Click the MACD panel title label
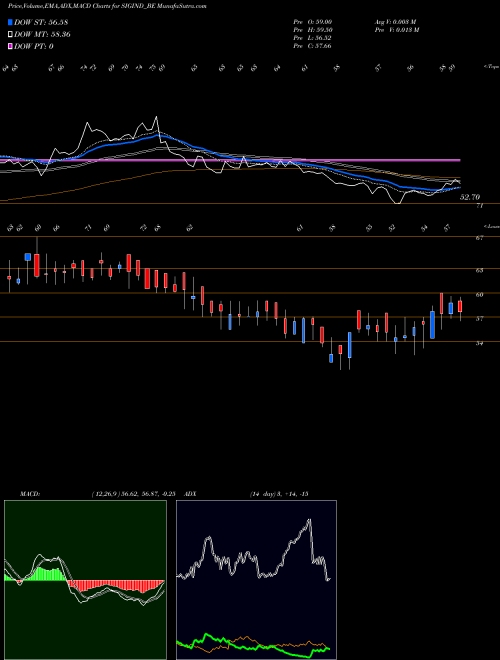The height and width of the screenshot is (660, 500). click(x=30, y=494)
